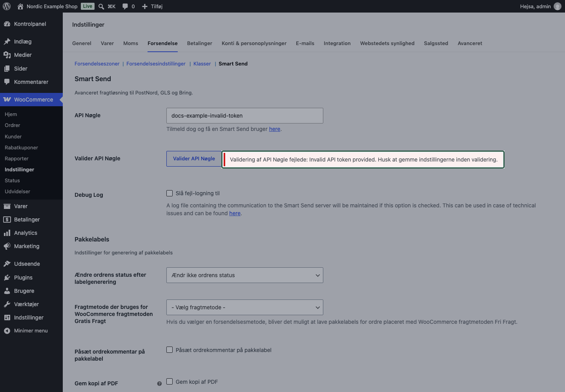Go to Konti & personoplysninger tab
The width and height of the screenshot is (565, 392).
click(254, 43)
